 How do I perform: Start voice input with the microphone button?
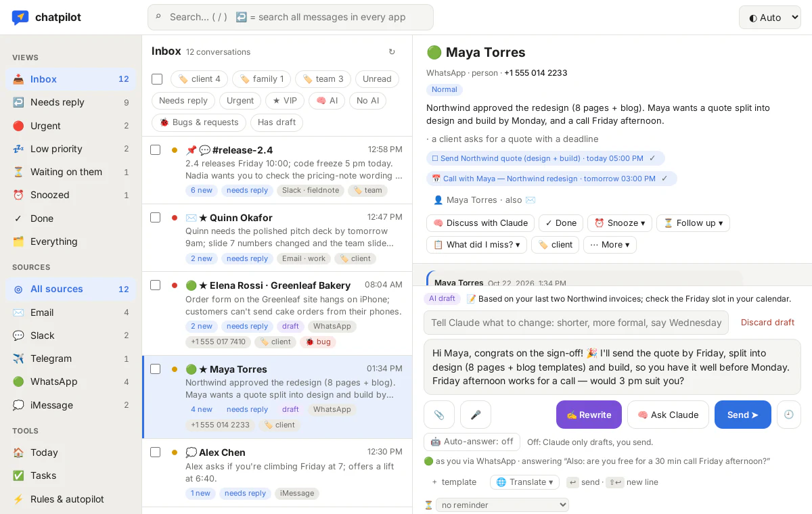point(476,415)
